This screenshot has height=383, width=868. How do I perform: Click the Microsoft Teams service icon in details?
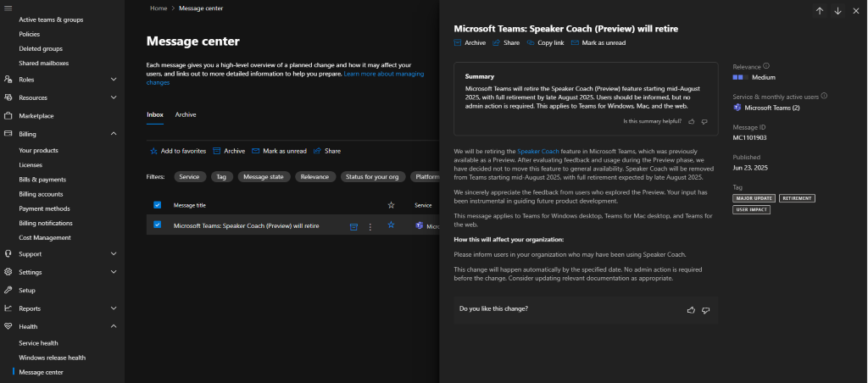pos(737,108)
